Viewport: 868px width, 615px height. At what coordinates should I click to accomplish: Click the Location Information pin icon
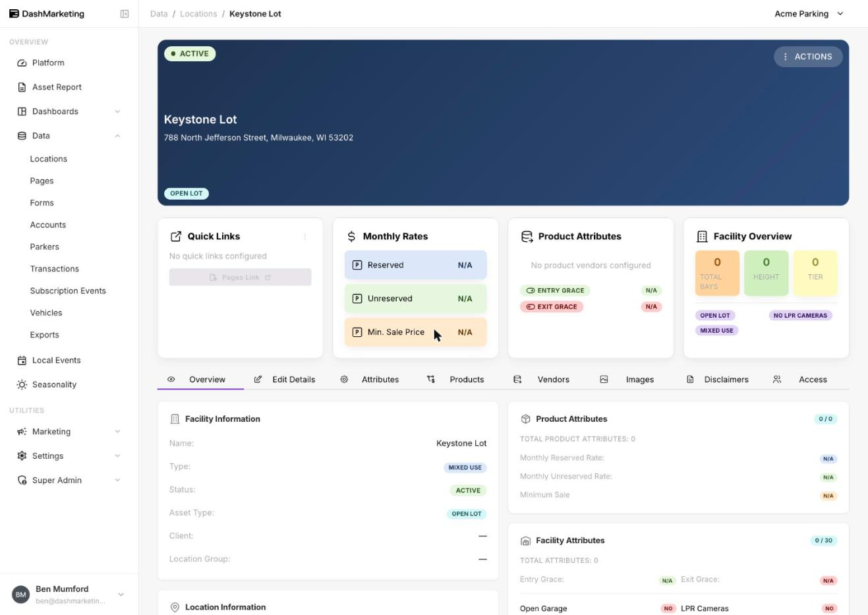tap(175, 608)
